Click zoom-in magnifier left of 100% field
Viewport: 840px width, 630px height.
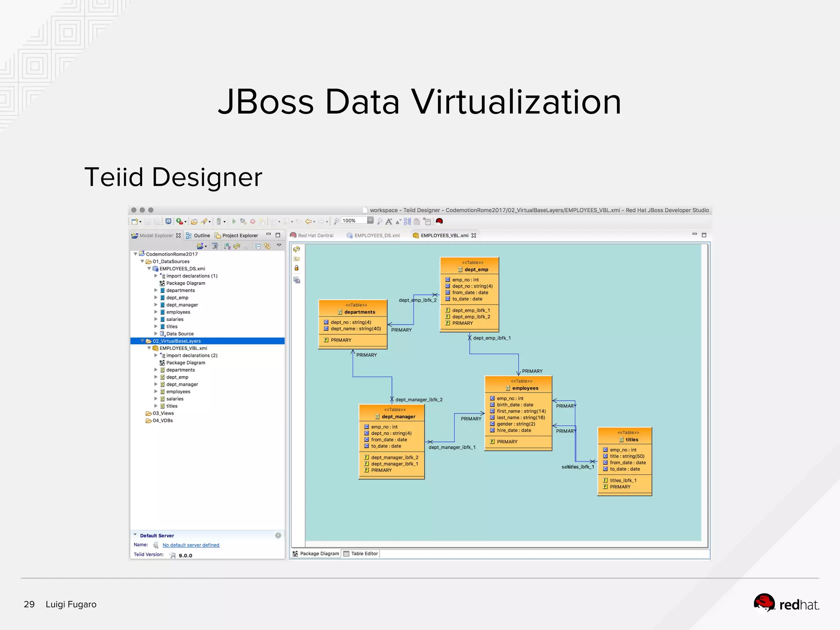336,221
